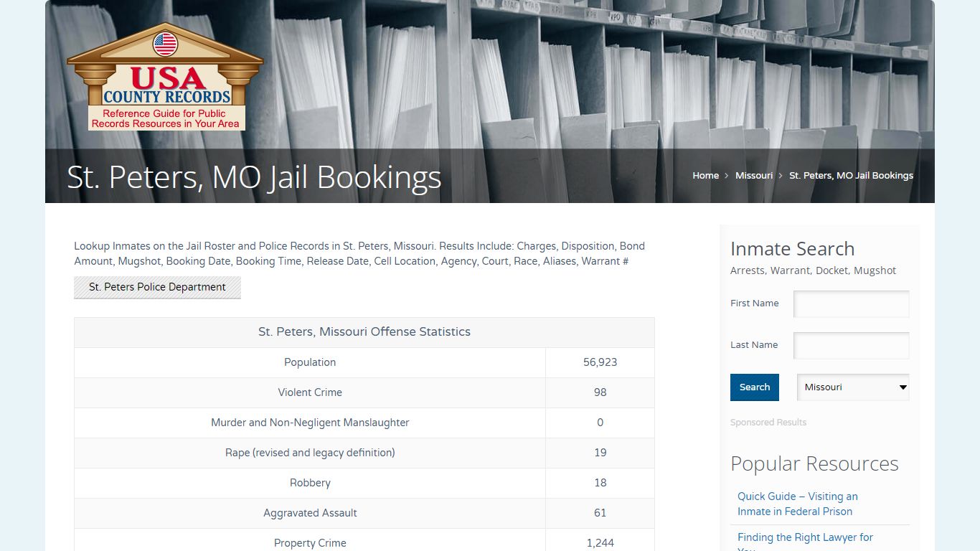Focus the Last Name input field
The width and height of the screenshot is (980, 551).
(851, 345)
